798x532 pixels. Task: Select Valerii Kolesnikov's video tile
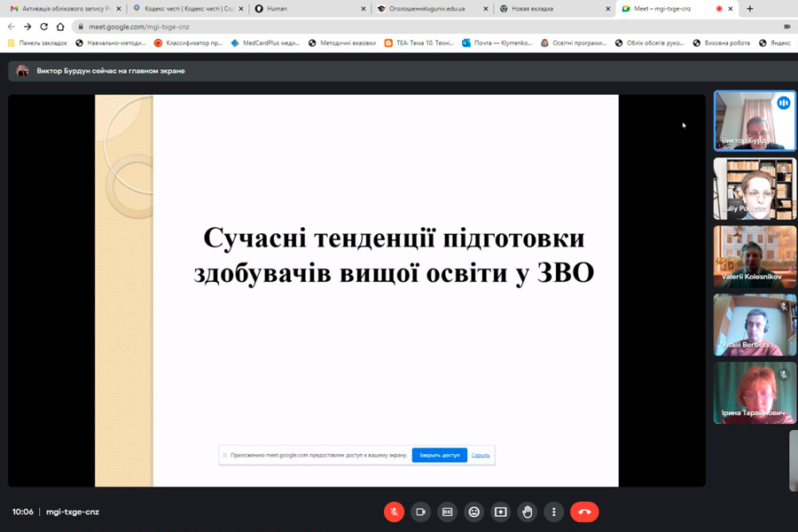coord(755,257)
